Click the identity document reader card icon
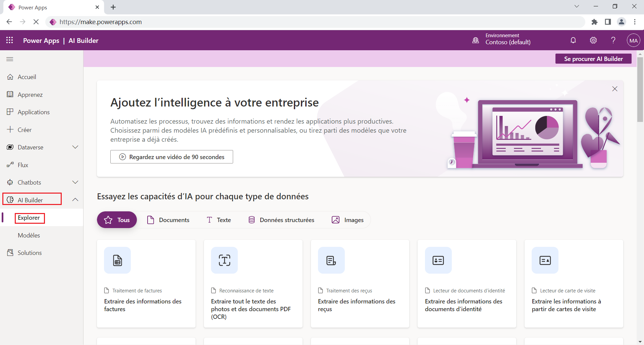 coord(438,260)
